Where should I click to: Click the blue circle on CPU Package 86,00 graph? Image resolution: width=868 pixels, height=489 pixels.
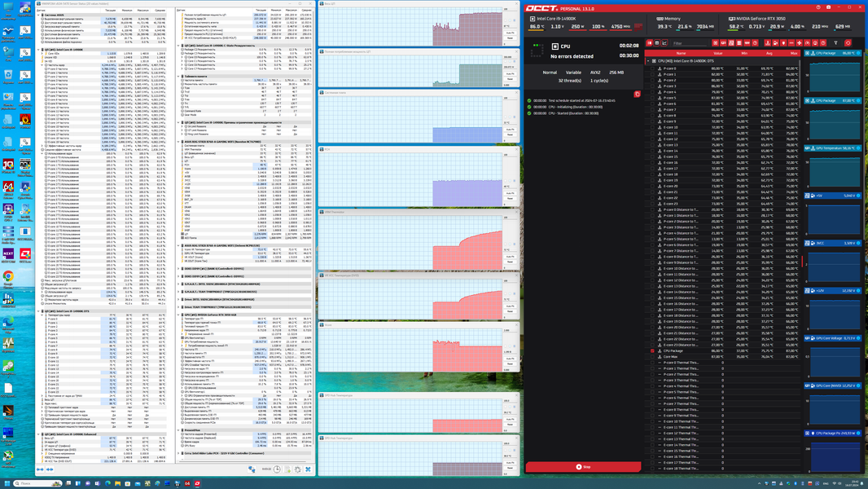tap(858, 53)
